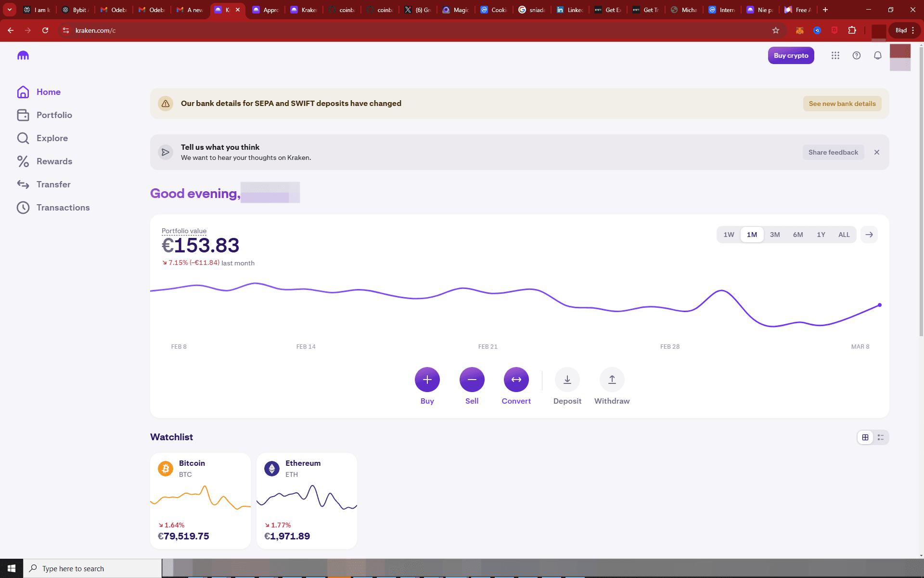This screenshot has height=578, width=924.
Task: Click the Convert arrows button
Action: (x=516, y=380)
